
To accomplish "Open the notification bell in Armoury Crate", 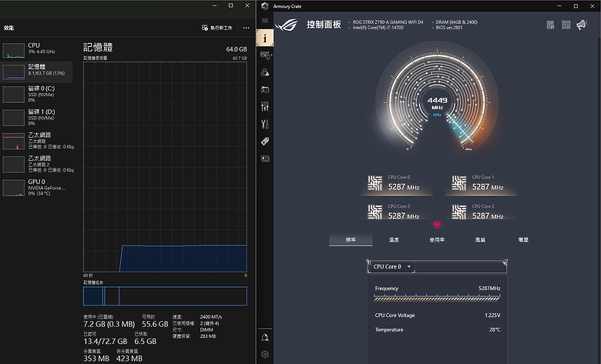I will pos(265,337).
